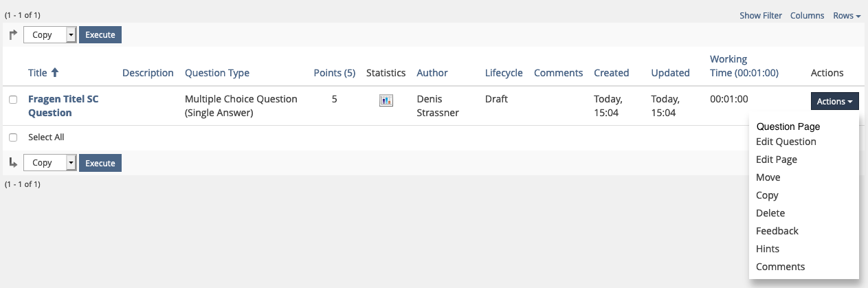Click the Show Filter link
868x288 pixels.
tap(760, 16)
